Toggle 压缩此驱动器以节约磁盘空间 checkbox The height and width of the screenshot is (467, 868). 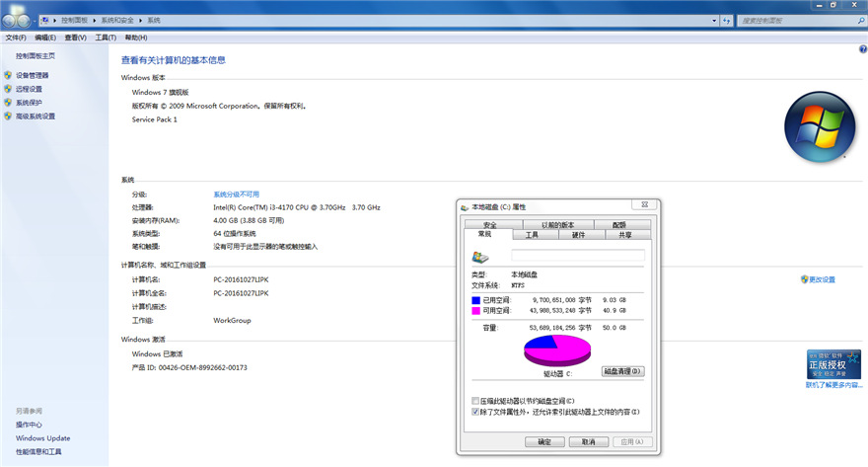coord(475,401)
